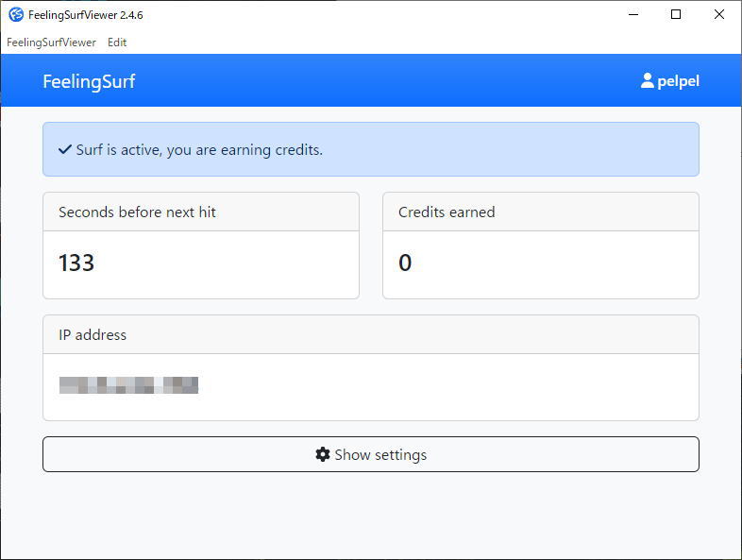Viewport: 742px width, 560px height.
Task: Select the 133 seconds countdown value
Action: point(76,263)
